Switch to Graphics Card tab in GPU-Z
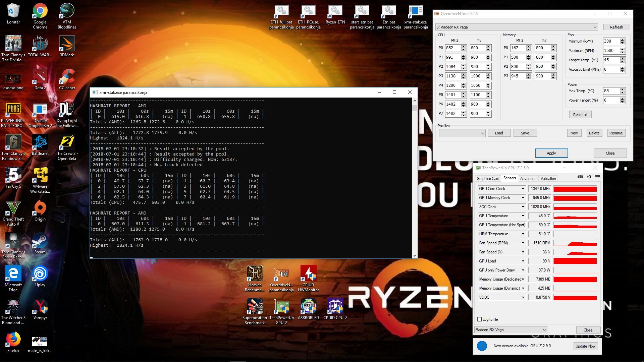This screenshot has height=362, width=644. (488, 179)
